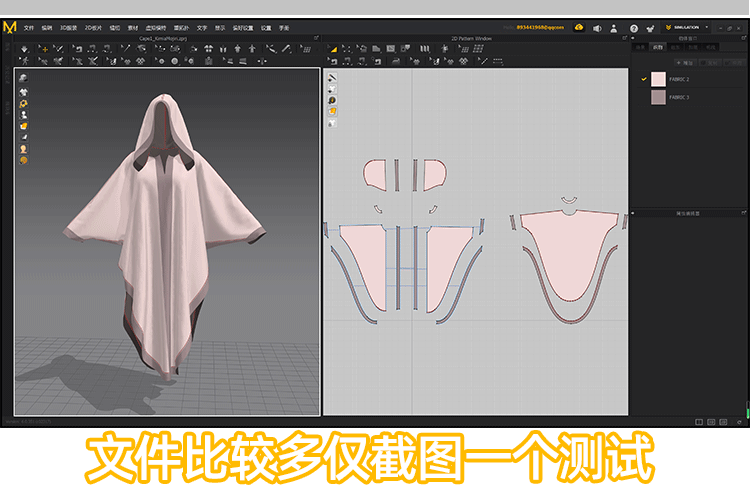This screenshot has width=750, height=492.
Task: Toggle the top display icon in 2D window sidebar
Action: pyautogui.click(x=332, y=78)
